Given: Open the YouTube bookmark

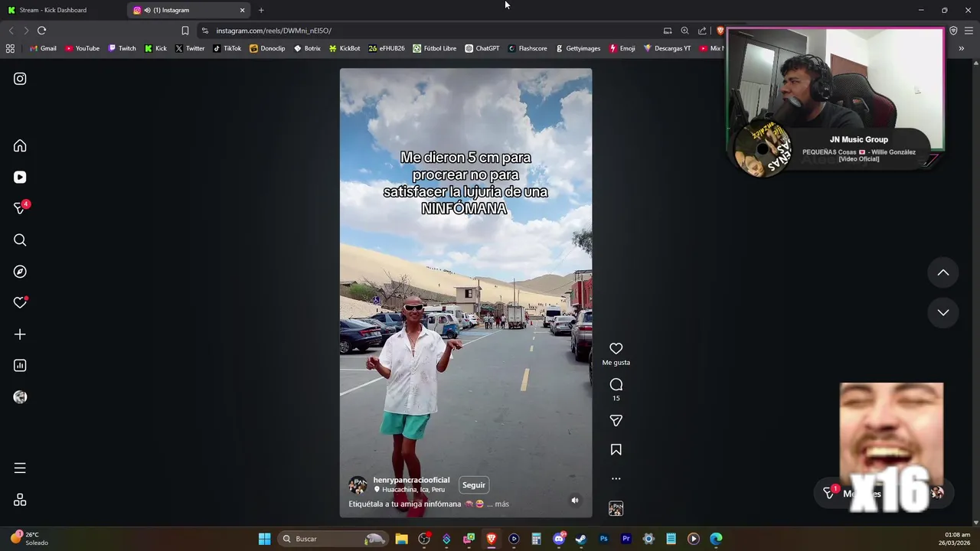Looking at the screenshot, I should click(x=82, y=48).
